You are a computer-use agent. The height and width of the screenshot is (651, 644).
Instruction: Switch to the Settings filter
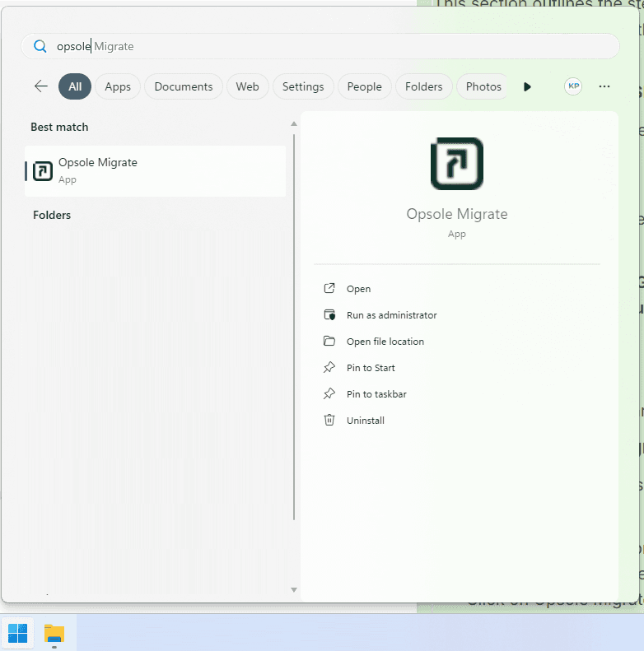click(x=303, y=86)
